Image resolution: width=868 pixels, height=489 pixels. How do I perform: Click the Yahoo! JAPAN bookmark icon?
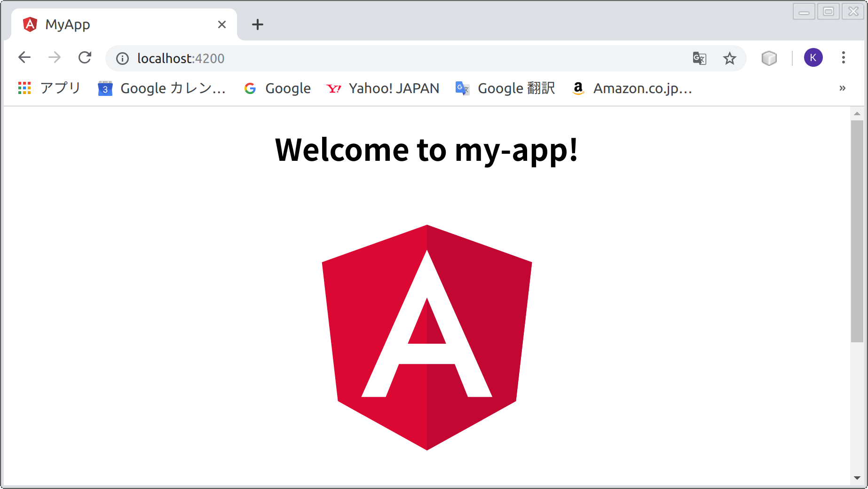pyautogui.click(x=334, y=88)
